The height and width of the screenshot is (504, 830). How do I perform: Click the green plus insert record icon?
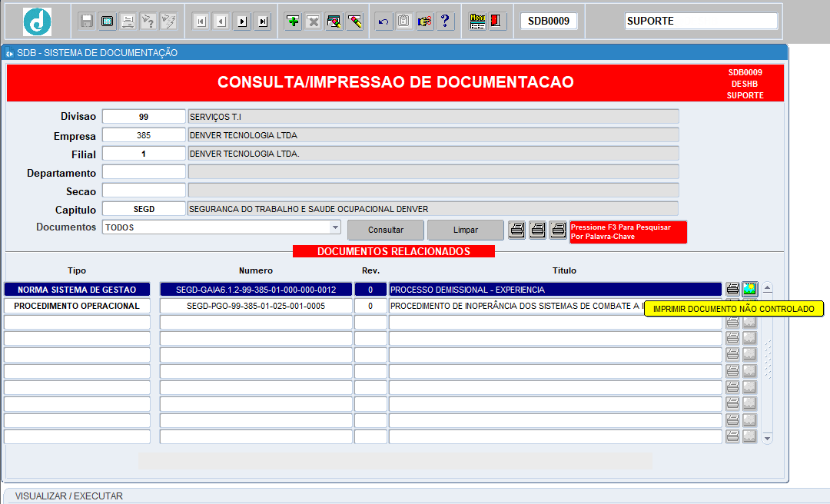(293, 22)
